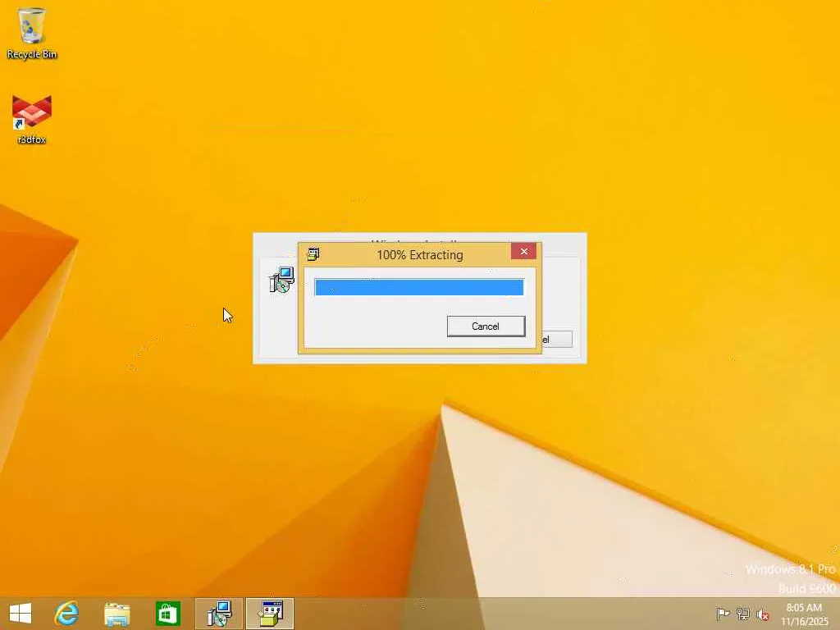This screenshot has width=840, height=630.
Task: Open the network tray icon
Action: 743,614
